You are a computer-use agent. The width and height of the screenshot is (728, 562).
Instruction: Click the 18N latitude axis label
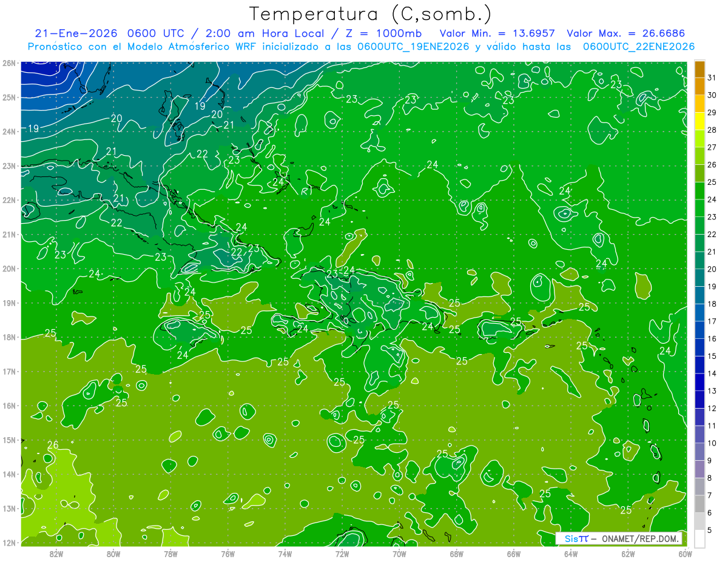point(9,337)
